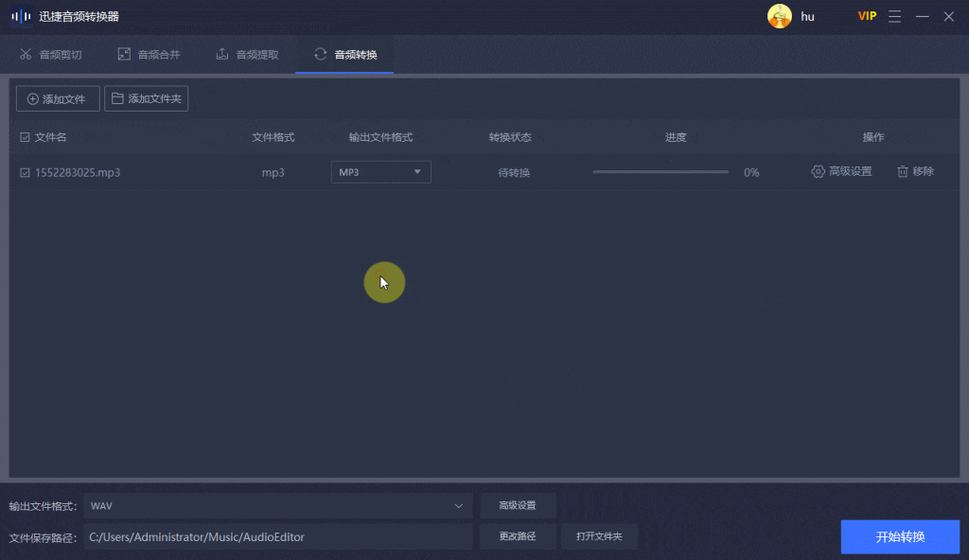Viewport: 969px width, 560px height.
Task: Click the trash icon to remove file
Action: 903,172
